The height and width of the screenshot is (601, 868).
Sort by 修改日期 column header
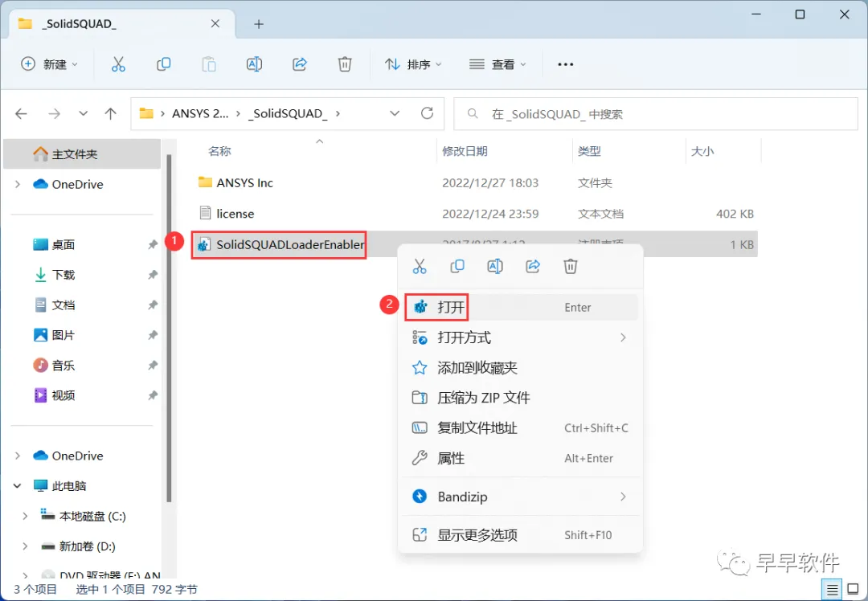[x=465, y=151]
